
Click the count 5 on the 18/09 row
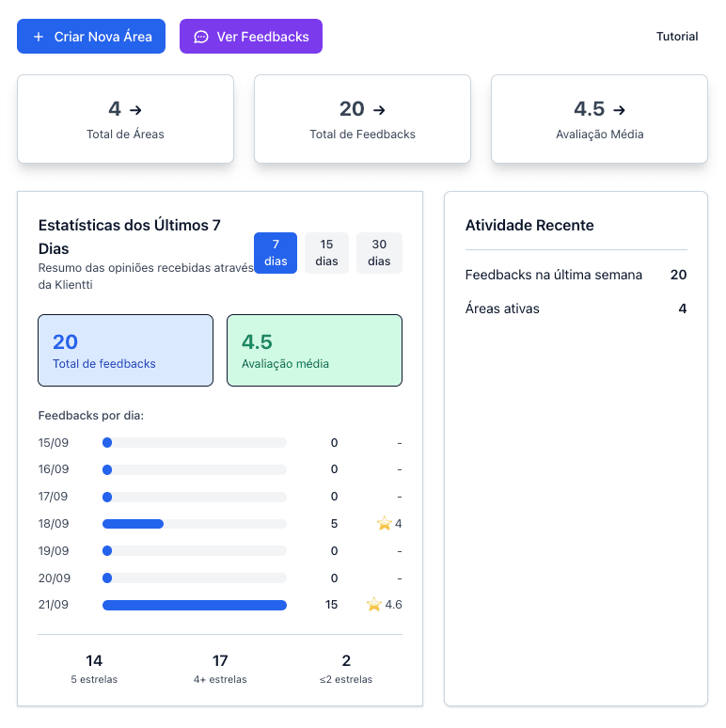click(334, 524)
